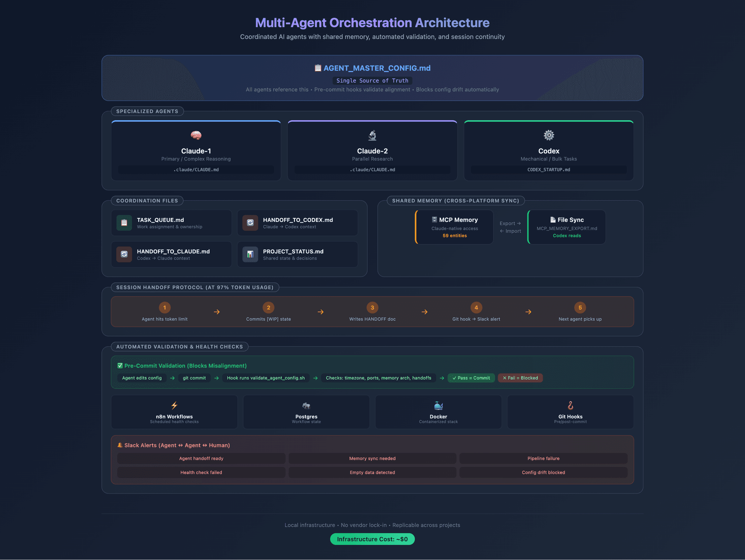The image size is (745, 560).
Task: Select the Config drift blocked alert
Action: point(544,472)
